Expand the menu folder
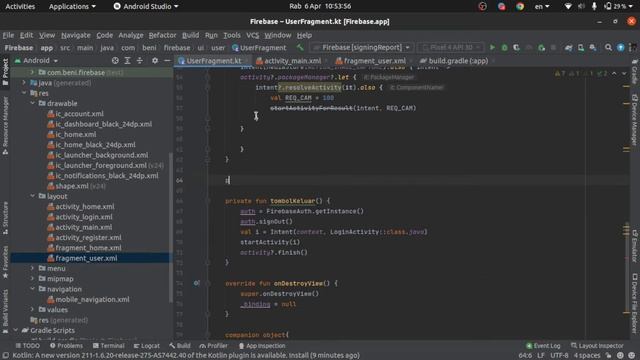 coord(33,269)
